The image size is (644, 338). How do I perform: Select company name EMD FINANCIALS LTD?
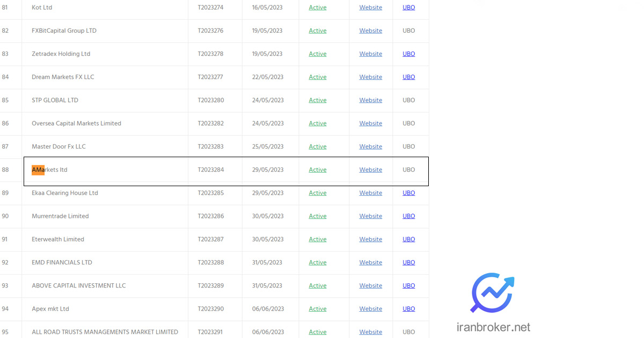tap(62, 262)
